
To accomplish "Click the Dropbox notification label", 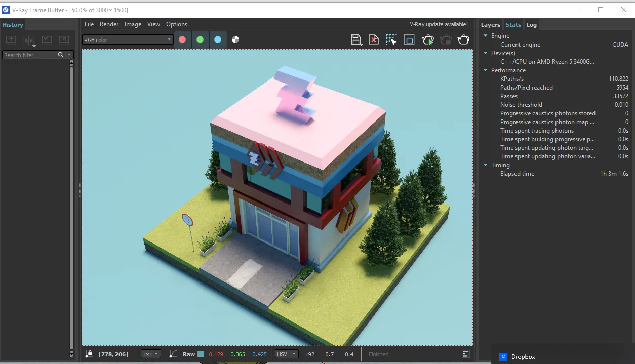I will coord(523,357).
